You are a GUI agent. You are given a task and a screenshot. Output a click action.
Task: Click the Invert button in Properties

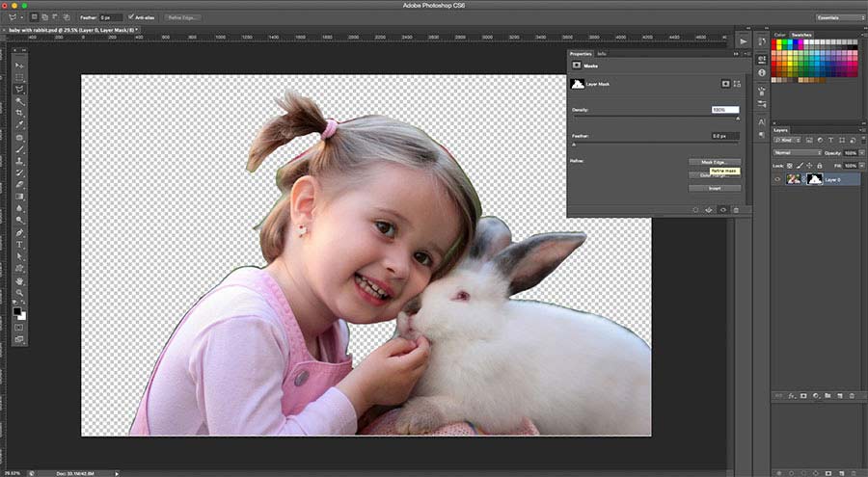[714, 188]
